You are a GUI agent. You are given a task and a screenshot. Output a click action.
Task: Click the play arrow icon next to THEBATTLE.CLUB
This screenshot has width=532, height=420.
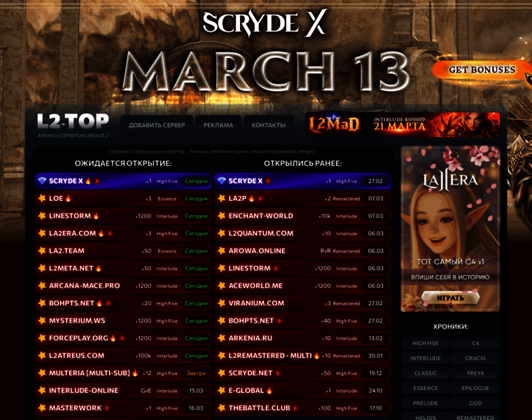pyautogui.click(x=295, y=408)
